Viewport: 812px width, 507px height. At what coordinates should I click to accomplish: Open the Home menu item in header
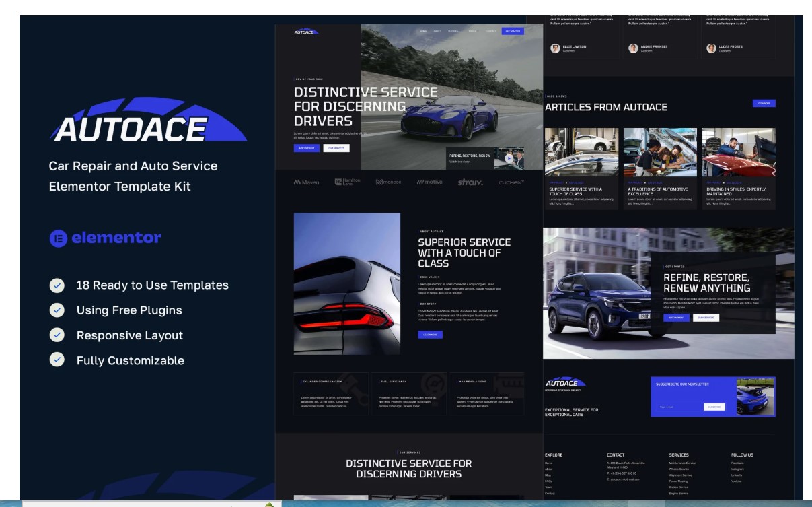coord(423,31)
